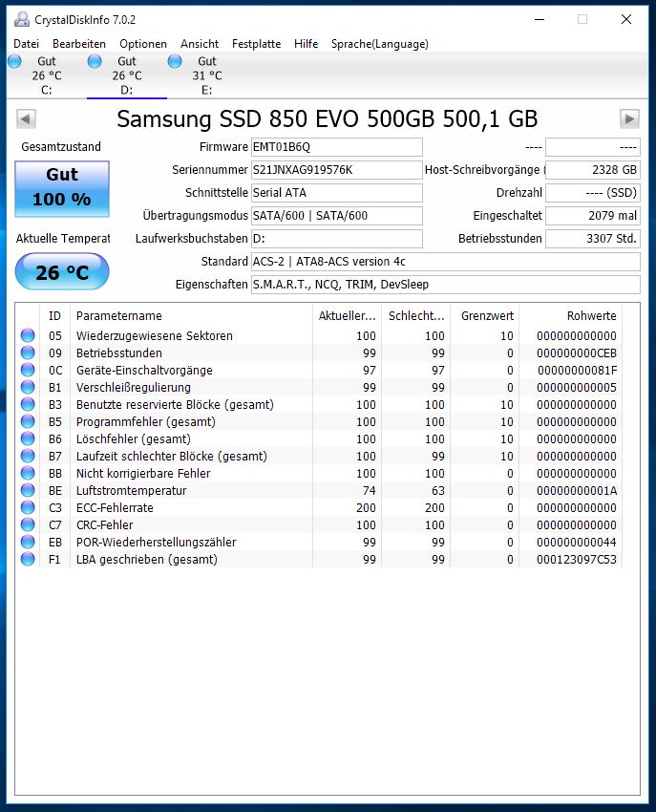Click status orb for LBA geschrieben row
Image resolution: width=656 pixels, height=812 pixels.
[x=28, y=559]
